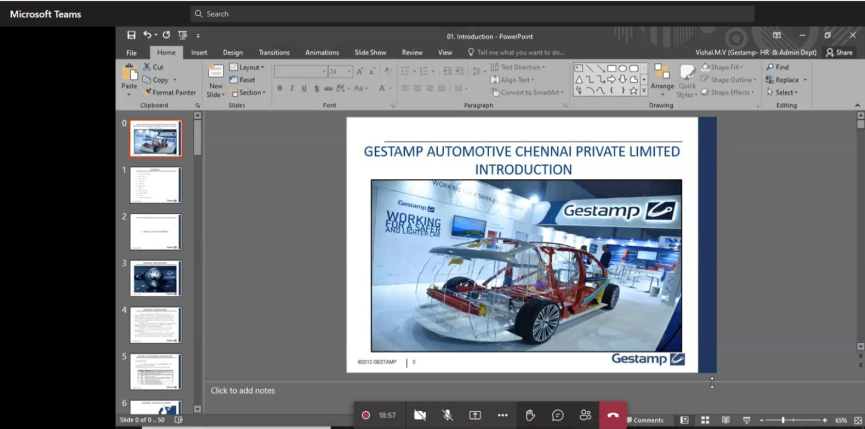Collapse the ribbon with the chevron
865x429 pixels.
point(857,105)
